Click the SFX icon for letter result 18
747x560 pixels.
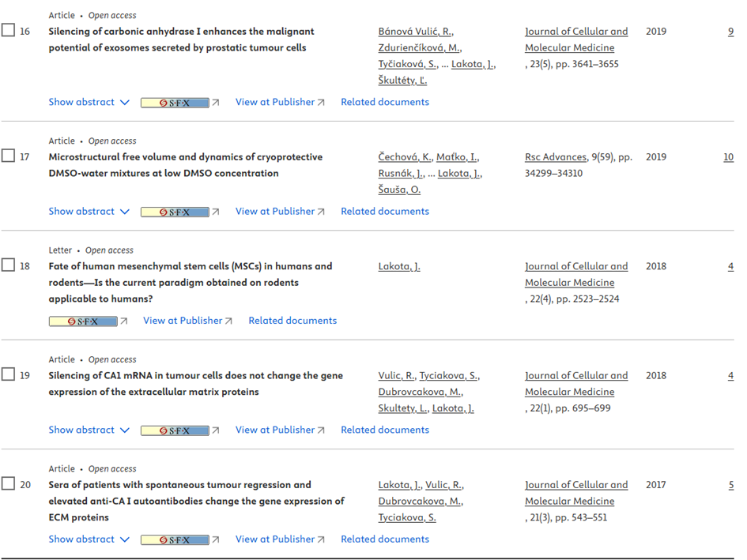coord(83,321)
